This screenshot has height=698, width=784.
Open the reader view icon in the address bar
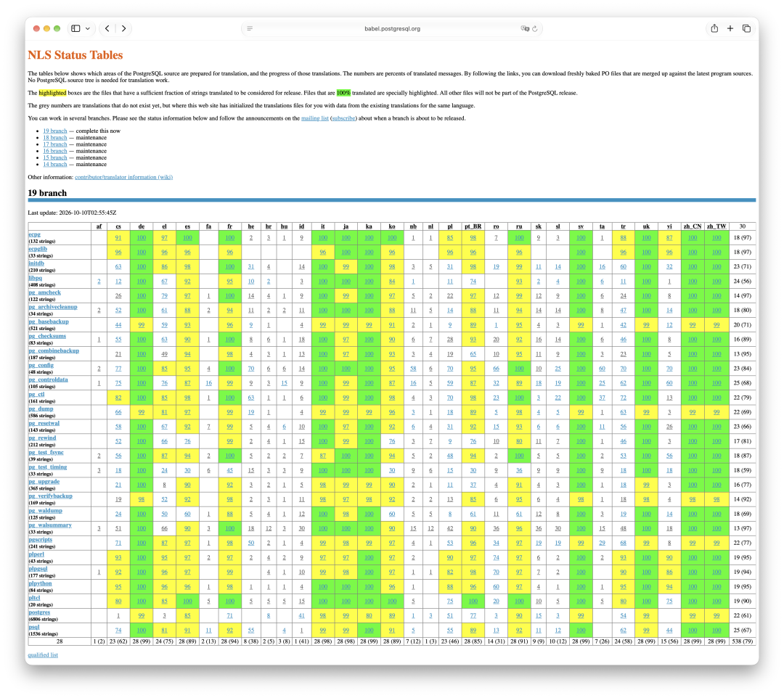250,28
